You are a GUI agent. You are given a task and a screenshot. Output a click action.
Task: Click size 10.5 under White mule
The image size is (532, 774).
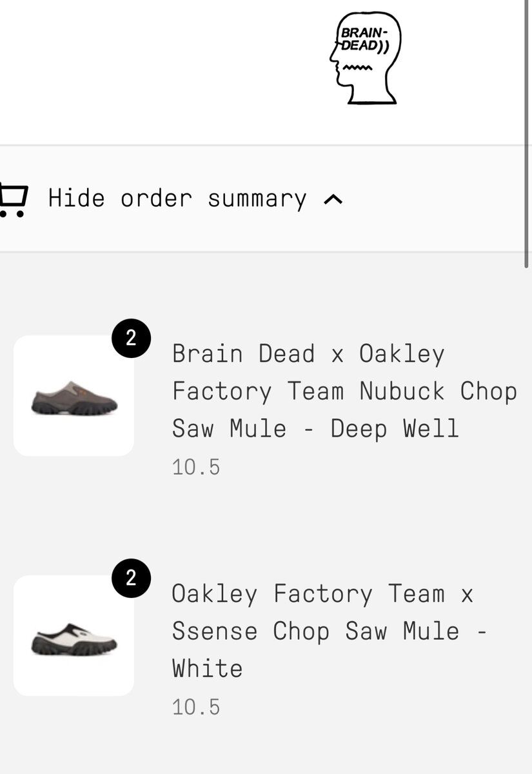pos(196,708)
